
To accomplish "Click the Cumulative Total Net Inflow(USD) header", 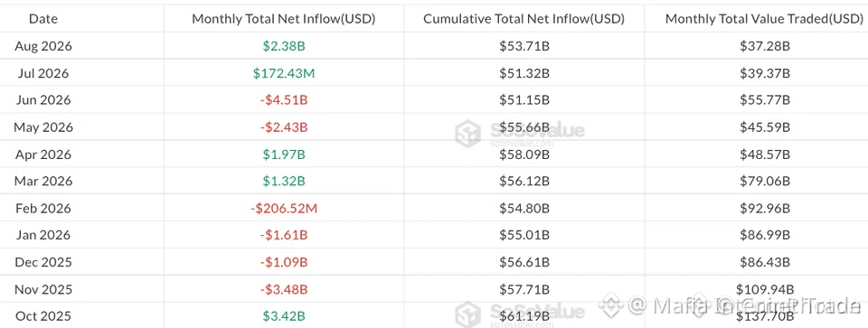I will point(524,19).
